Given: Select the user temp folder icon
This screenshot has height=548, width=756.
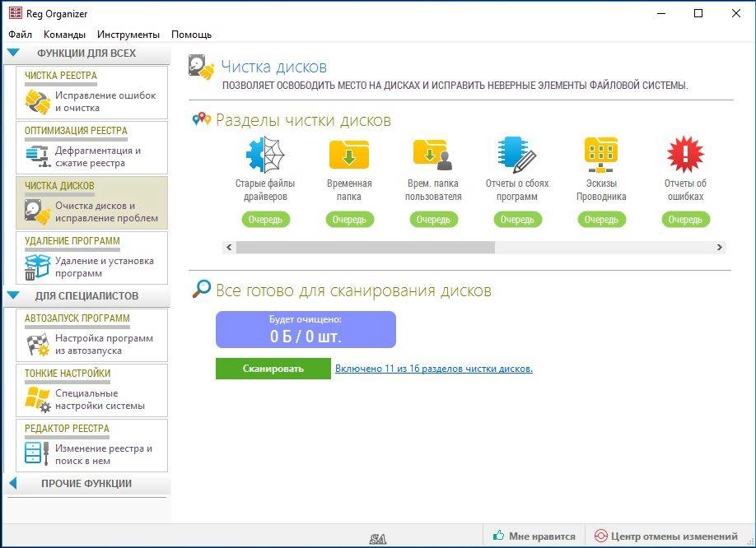Looking at the screenshot, I should tap(432, 155).
